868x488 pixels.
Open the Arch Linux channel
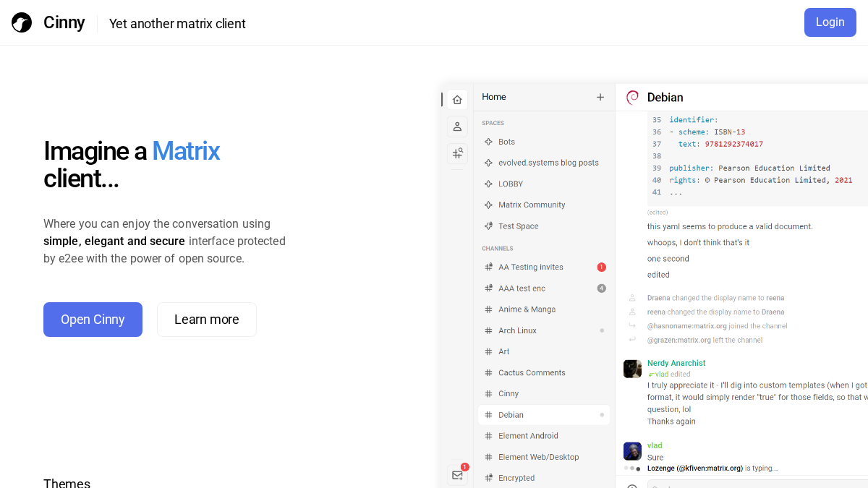(x=544, y=330)
